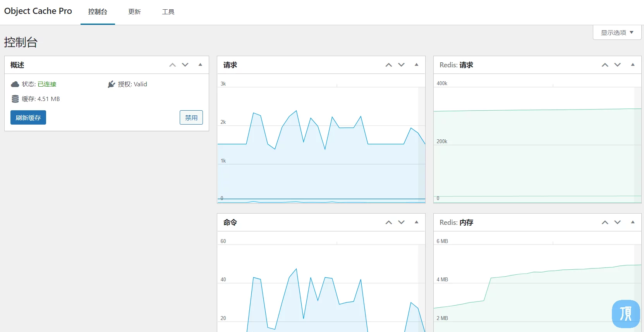Click the Redis: 内存 panel title
The height and width of the screenshot is (332, 644).
tap(456, 222)
